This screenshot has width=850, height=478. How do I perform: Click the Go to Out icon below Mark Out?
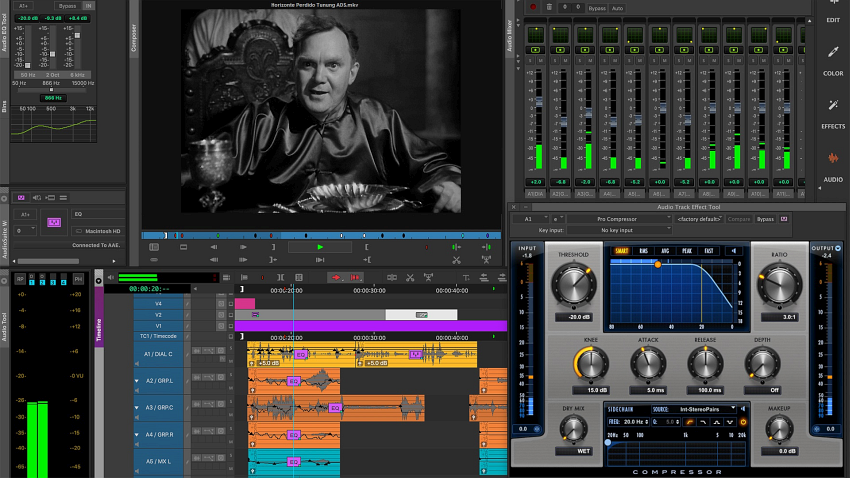[273, 260]
